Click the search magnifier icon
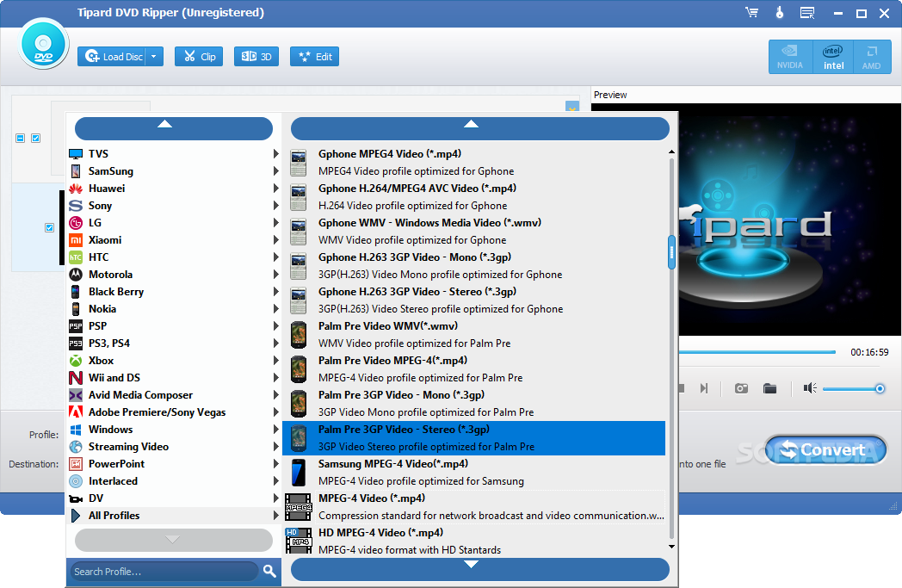Viewport: 902px width, 588px height. pos(269,572)
